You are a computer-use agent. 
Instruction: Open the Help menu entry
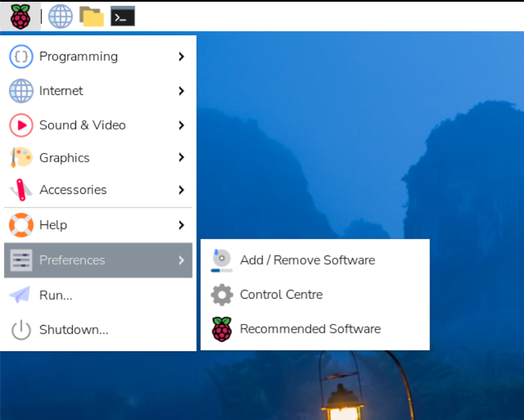pos(53,225)
